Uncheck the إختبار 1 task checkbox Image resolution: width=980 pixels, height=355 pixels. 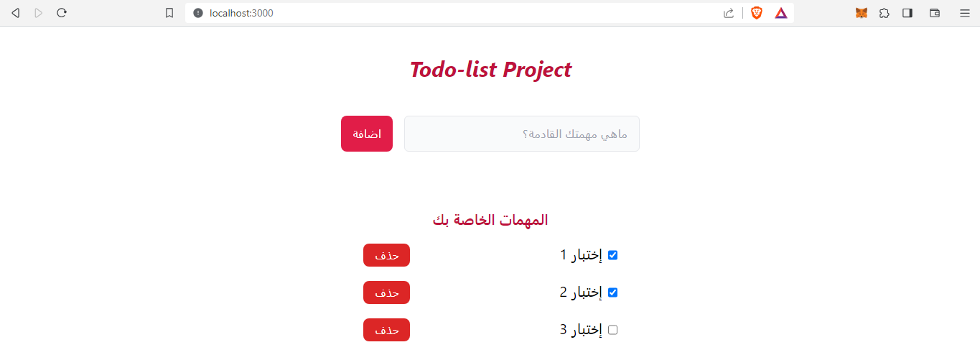point(612,255)
